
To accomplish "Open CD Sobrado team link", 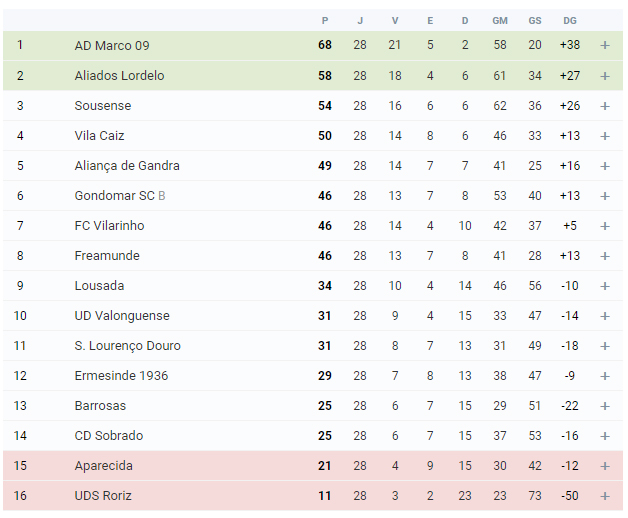I will (109, 436).
